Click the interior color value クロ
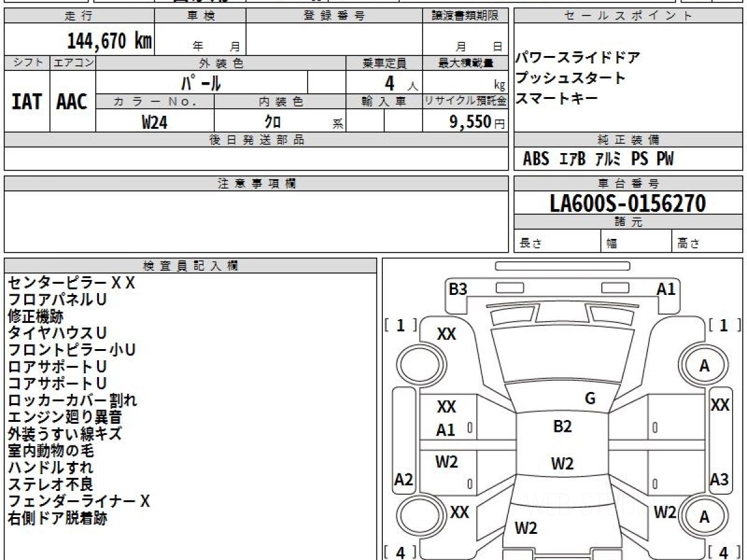Image resolution: width=747 pixels, height=560 pixels. pos(273,122)
